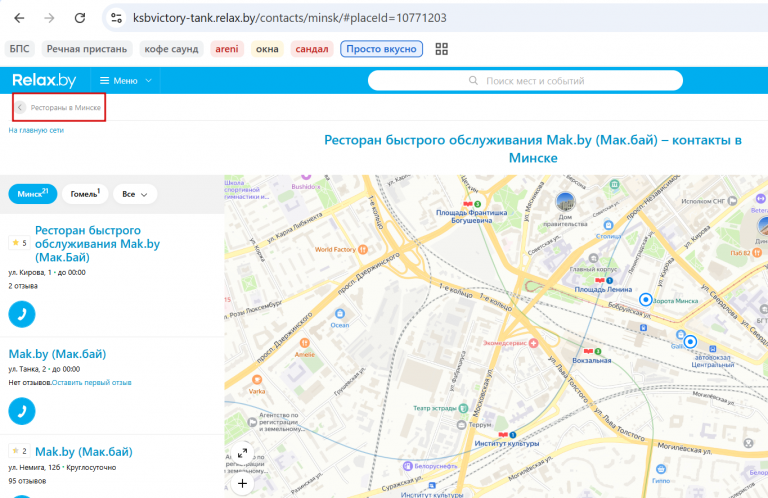The height and width of the screenshot is (498, 768).
Task: Click the browser back arrow
Action: pos(19,18)
